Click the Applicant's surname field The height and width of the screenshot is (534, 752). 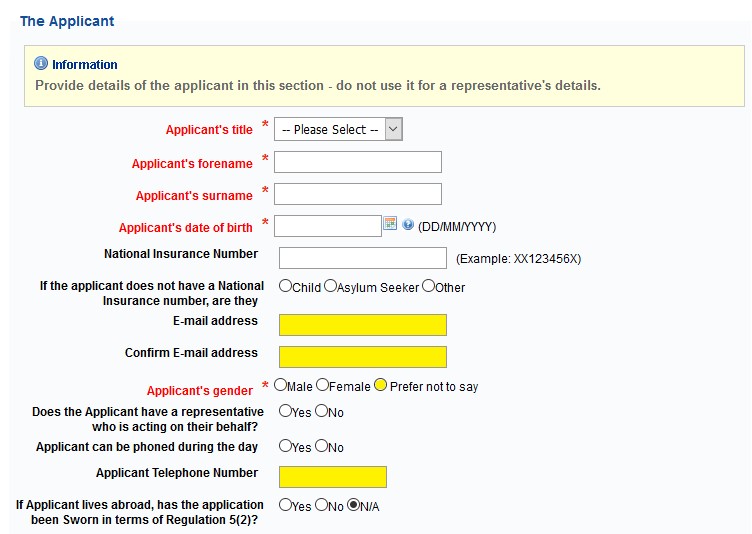pyautogui.click(x=358, y=194)
